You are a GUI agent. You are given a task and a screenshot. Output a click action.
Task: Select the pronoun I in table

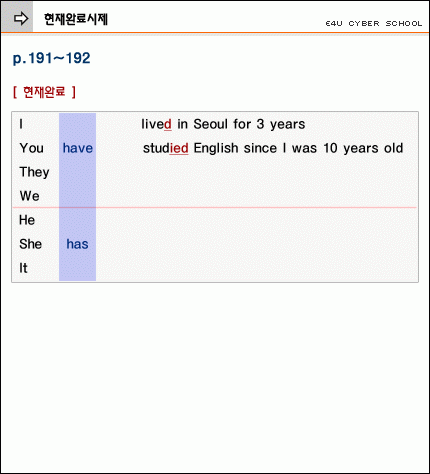coord(21,124)
